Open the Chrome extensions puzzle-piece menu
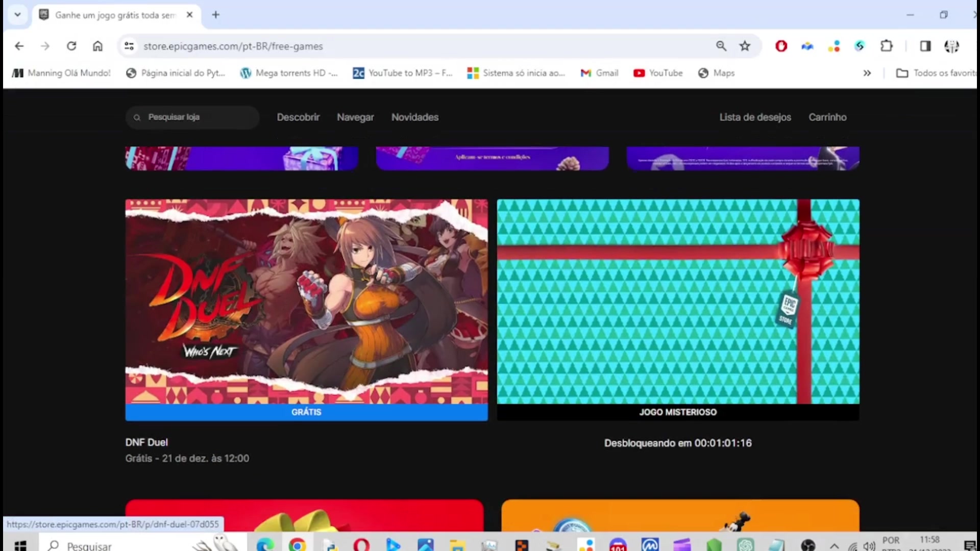 point(887,46)
